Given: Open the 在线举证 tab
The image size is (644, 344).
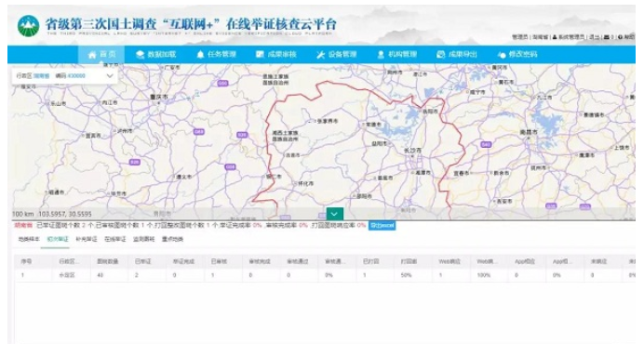Looking at the screenshot, I should click(115, 239).
